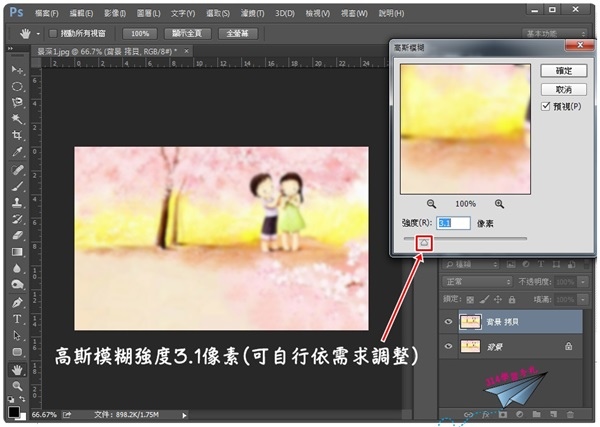600x427 pixels.
Task: Click the foreground color swatch
Action: pos(14,412)
